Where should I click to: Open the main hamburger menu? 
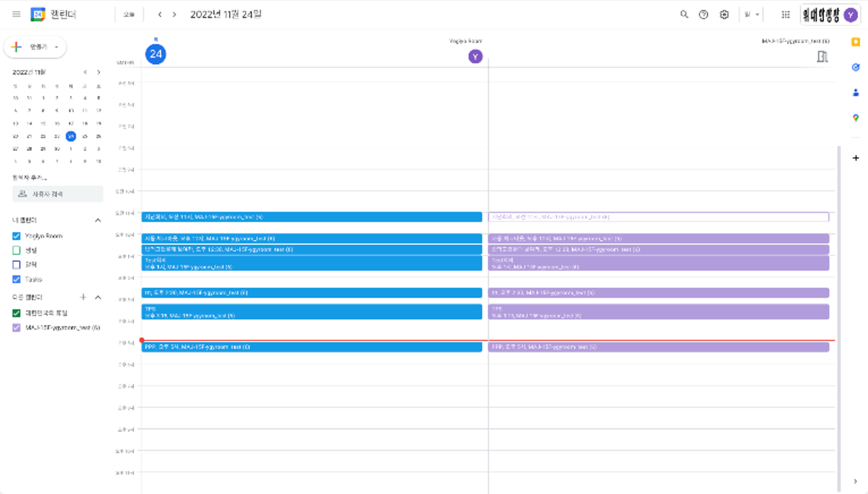(16, 15)
